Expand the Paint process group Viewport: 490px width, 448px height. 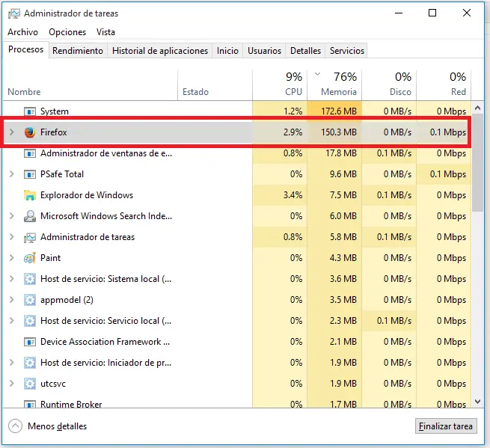click(x=12, y=258)
